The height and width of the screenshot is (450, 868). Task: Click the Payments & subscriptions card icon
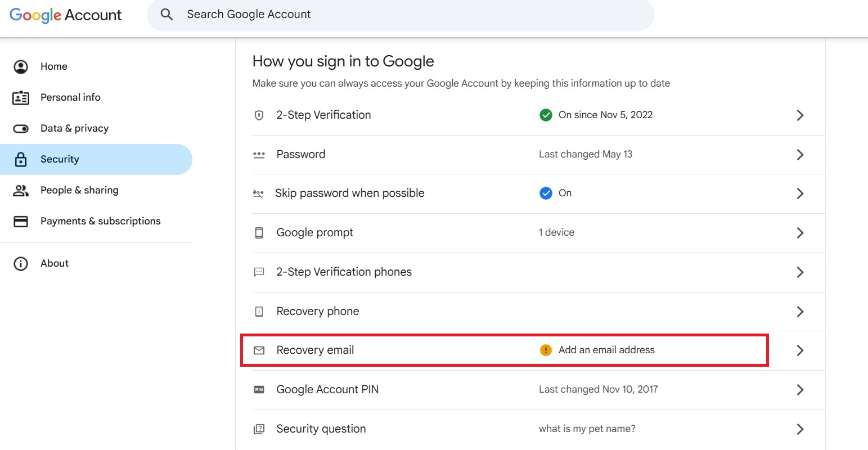click(x=21, y=220)
